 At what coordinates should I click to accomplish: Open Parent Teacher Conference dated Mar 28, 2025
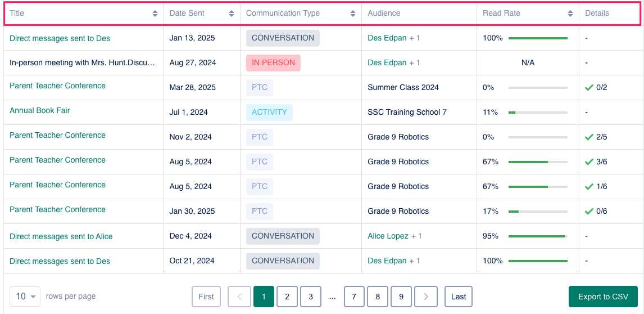57,86
